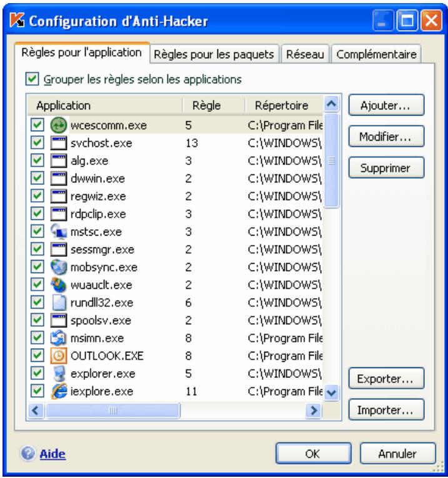Maximize the Configuration d'Anti-Hacker window
Screen dimensions: 448x478
(x=407, y=21)
